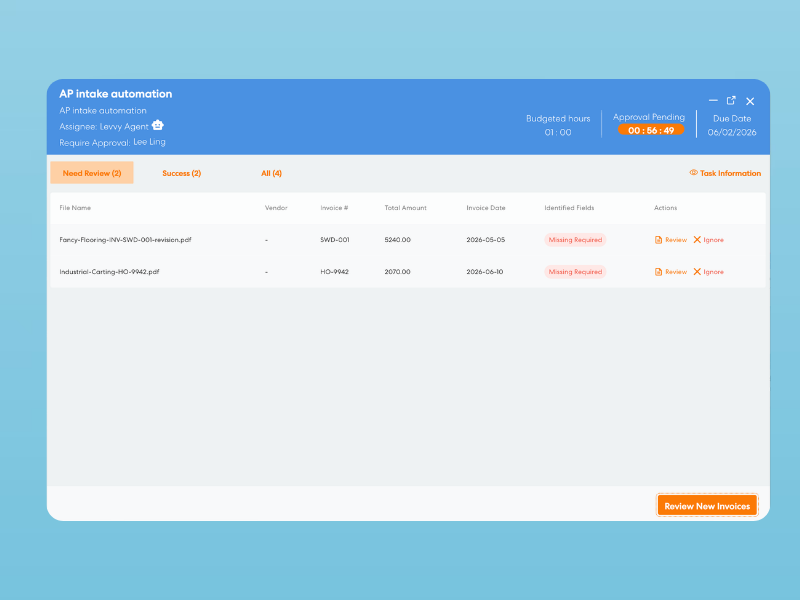Click the Levvy Agent robot icon
Screen dimensions: 800x600
pyautogui.click(x=158, y=125)
